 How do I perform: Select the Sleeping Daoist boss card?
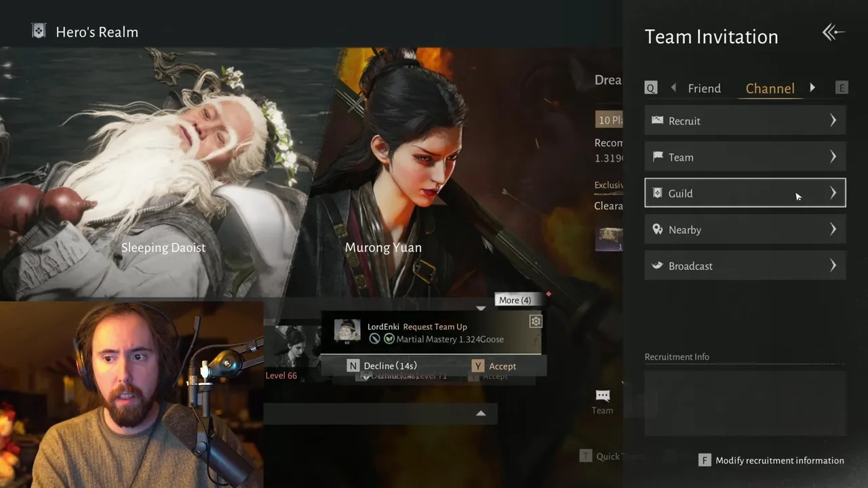[x=163, y=173]
